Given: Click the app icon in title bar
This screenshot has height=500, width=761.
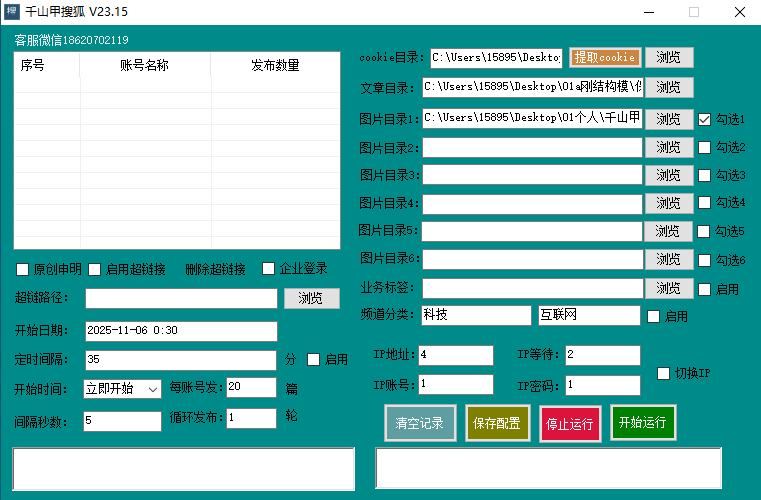Looking at the screenshot, I should pyautogui.click(x=12, y=11).
